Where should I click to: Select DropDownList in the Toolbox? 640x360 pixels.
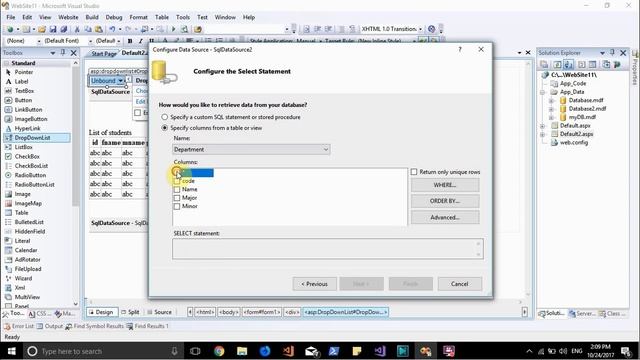(x=37, y=138)
